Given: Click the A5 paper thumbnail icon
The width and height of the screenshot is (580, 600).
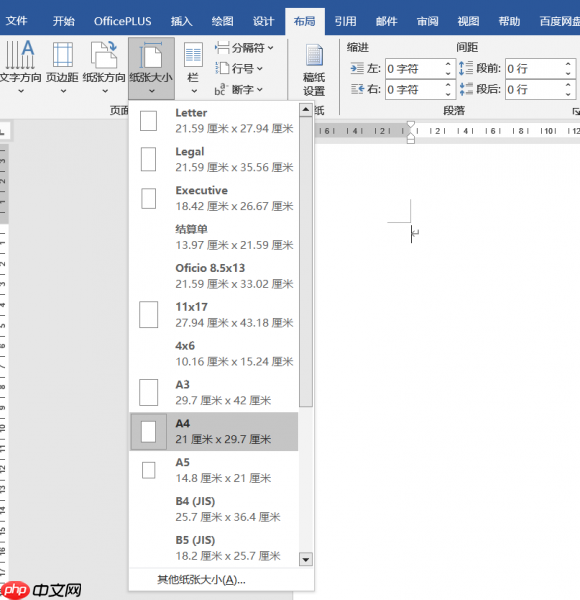Looking at the screenshot, I should coord(148,470).
